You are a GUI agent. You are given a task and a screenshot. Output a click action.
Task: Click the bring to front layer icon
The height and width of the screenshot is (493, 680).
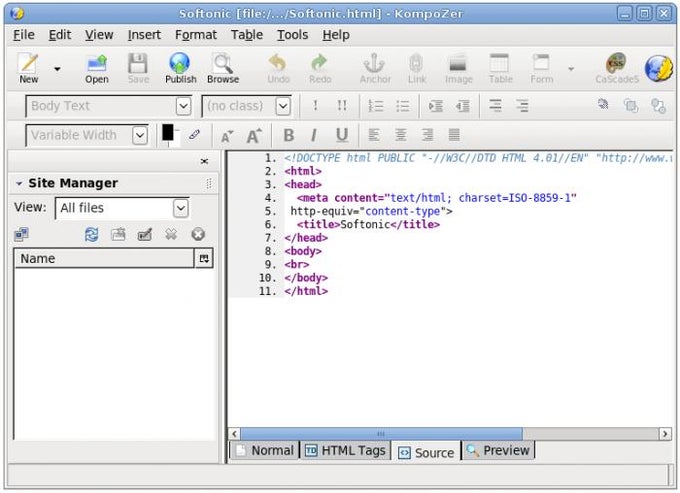[x=658, y=105]
